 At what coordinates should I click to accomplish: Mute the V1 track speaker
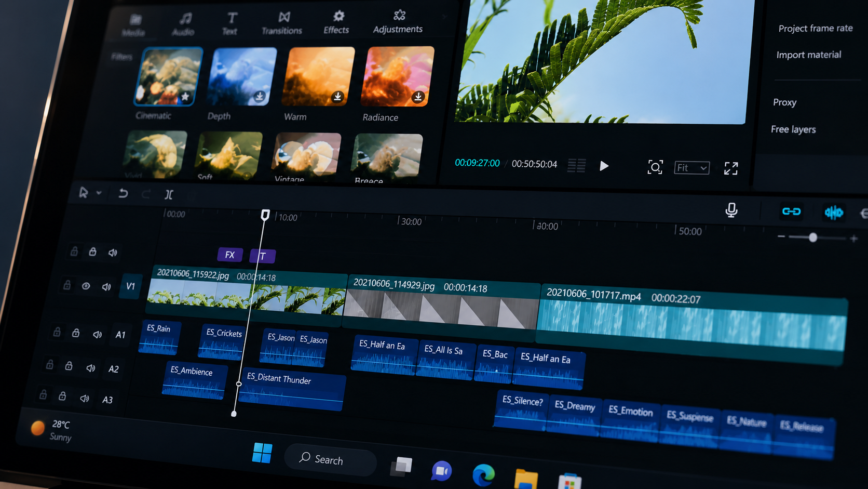tap(106, 286)
